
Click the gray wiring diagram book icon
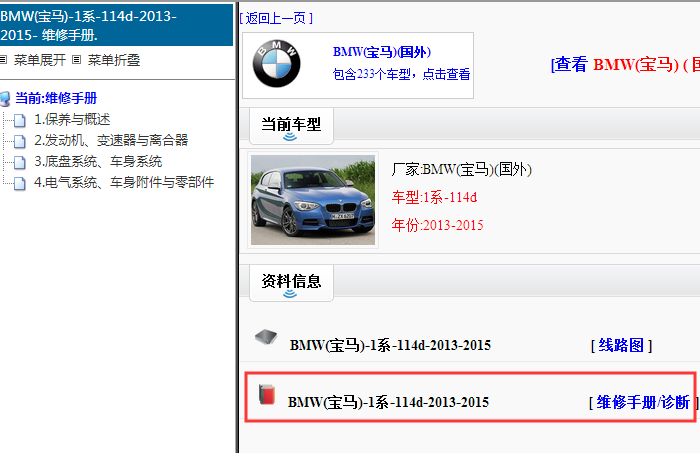click(x=266, y=337)
